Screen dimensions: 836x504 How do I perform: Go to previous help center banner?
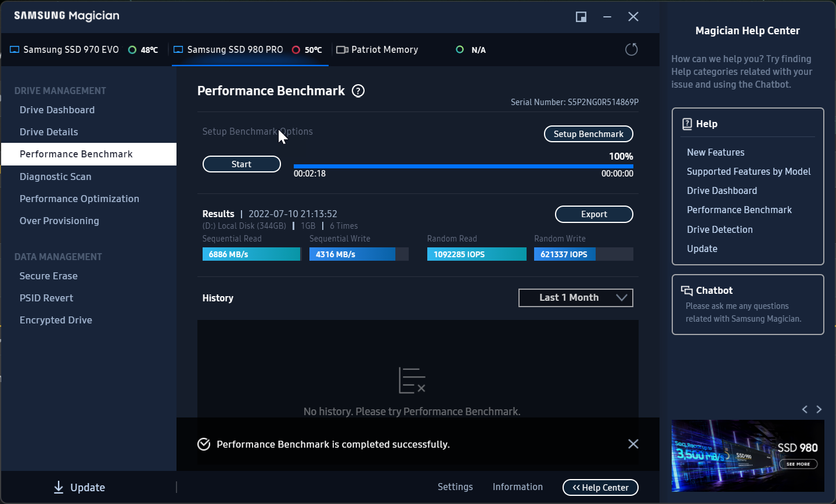click(x=805, y=409)
